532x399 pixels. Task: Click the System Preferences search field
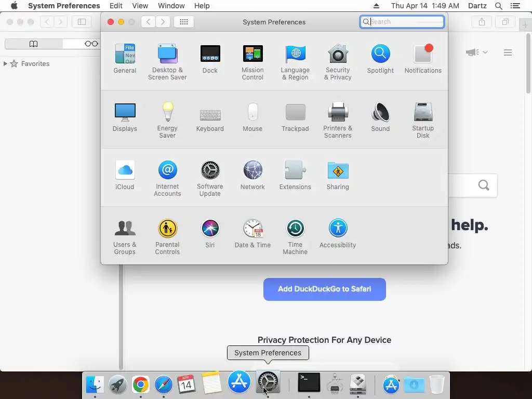pyautogui.click(x=402, y=22)
